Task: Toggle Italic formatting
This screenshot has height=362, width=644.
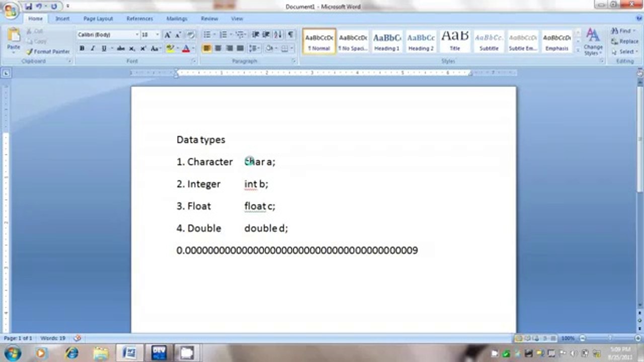Action: 93,49
